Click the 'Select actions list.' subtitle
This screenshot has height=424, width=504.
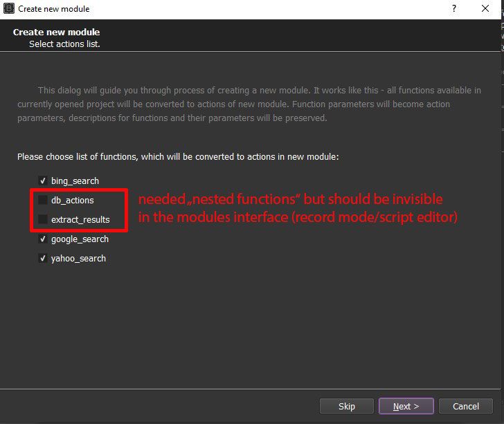click(x=64, y=44)
